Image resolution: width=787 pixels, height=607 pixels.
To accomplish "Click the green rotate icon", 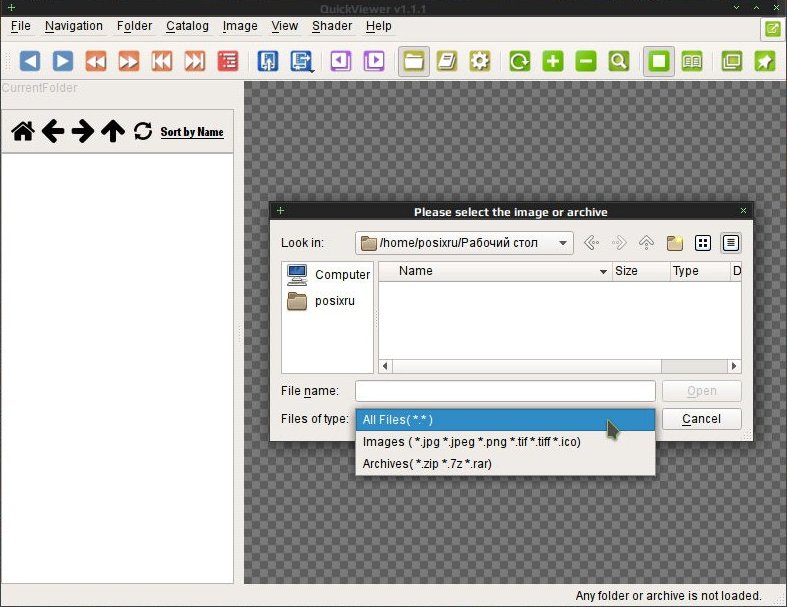I will 519,61.
